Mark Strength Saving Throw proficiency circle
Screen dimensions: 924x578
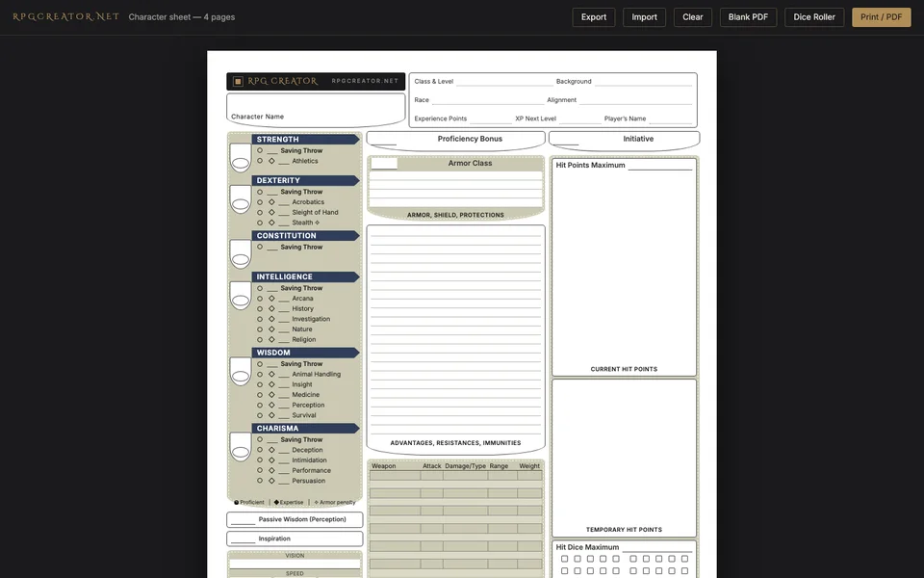tap(260, 150)
